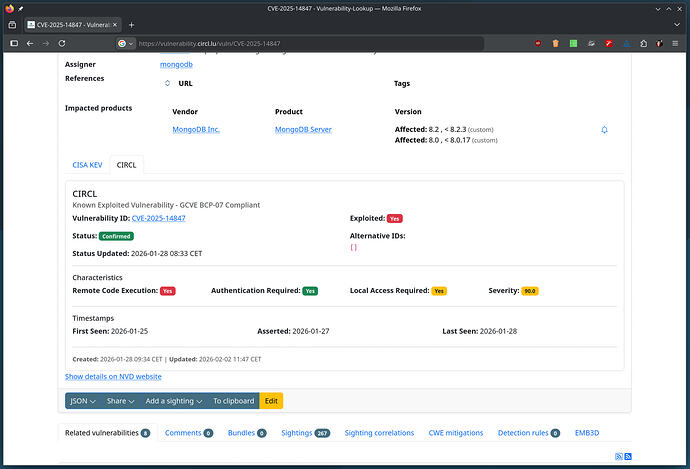
Task: Switch to the CISA KEV tab
Action: click(87, 165)
